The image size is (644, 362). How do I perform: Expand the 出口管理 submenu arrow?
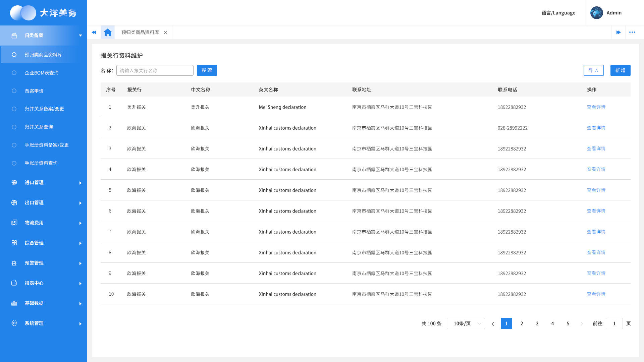tap(80, 203)
